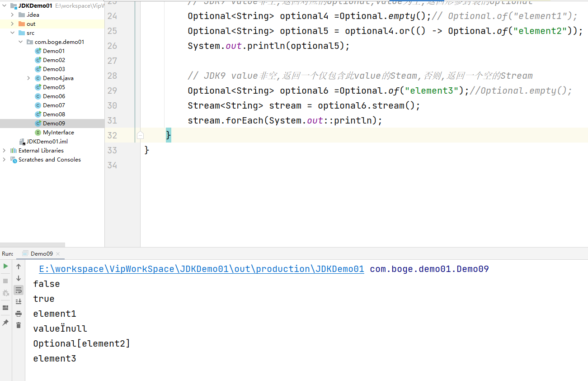The width and height of the screenshot is (588, 381).
Task: Click the src folder icon
Action: 22,33
